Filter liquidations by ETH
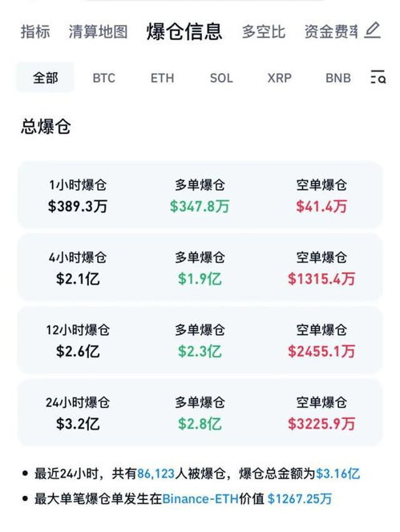The image size is (400, 532). (162, 78)
